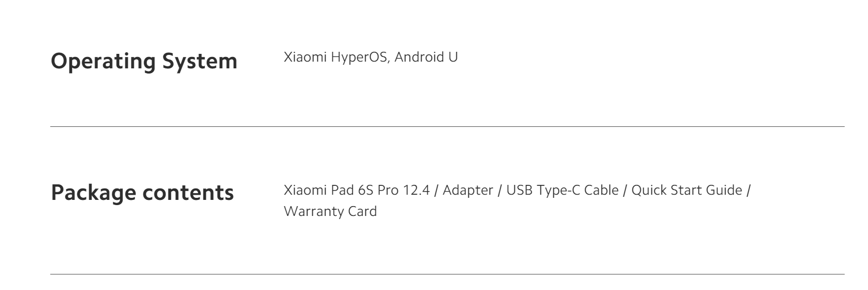Click the Package contents heading
The image size is (868, 290).
pyautogui.click(x=143, y=193)
